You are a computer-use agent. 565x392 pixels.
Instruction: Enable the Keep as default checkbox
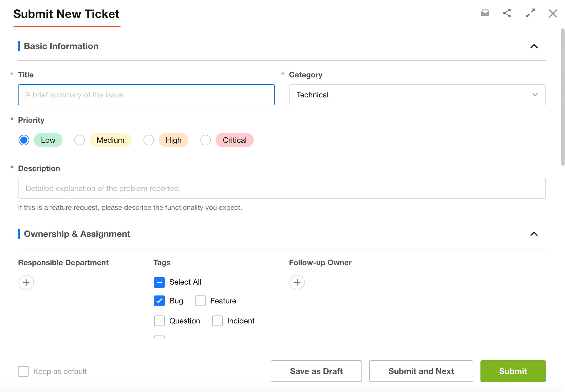(x=23, y=371)
